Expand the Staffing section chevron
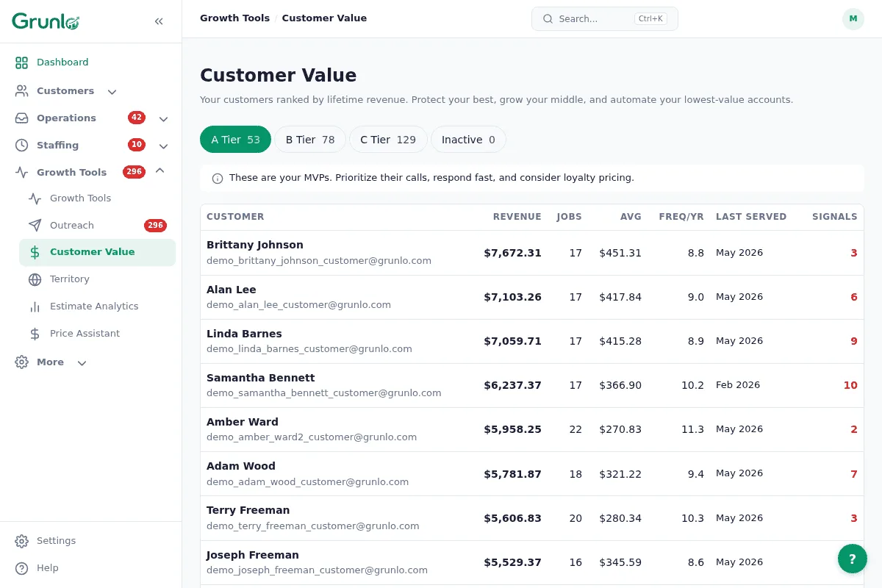Viewport: 882px width, 588px height. point(163,146)
